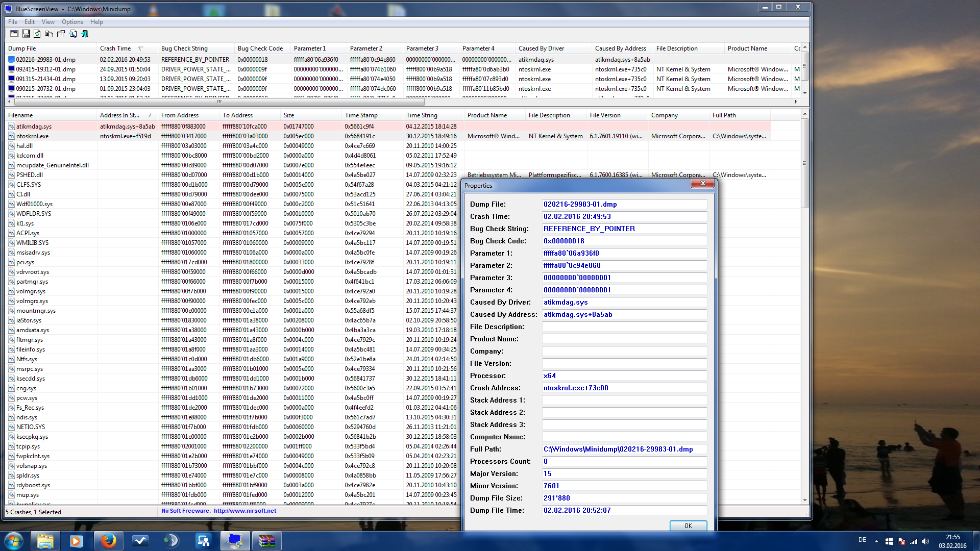Sort drivers by Address In Stack column
The width and height of the screenshot is (980, 551).
click(x=119, y=115)
